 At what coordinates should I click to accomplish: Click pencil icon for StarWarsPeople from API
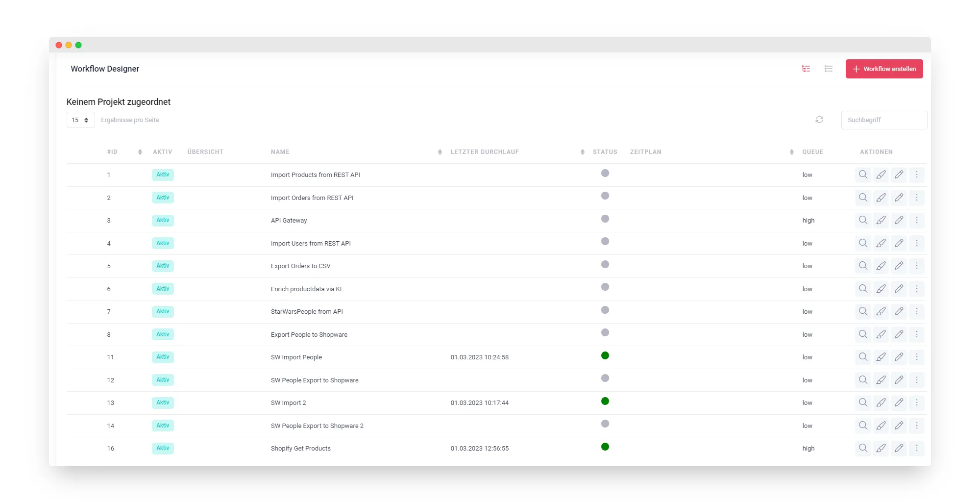899,311
